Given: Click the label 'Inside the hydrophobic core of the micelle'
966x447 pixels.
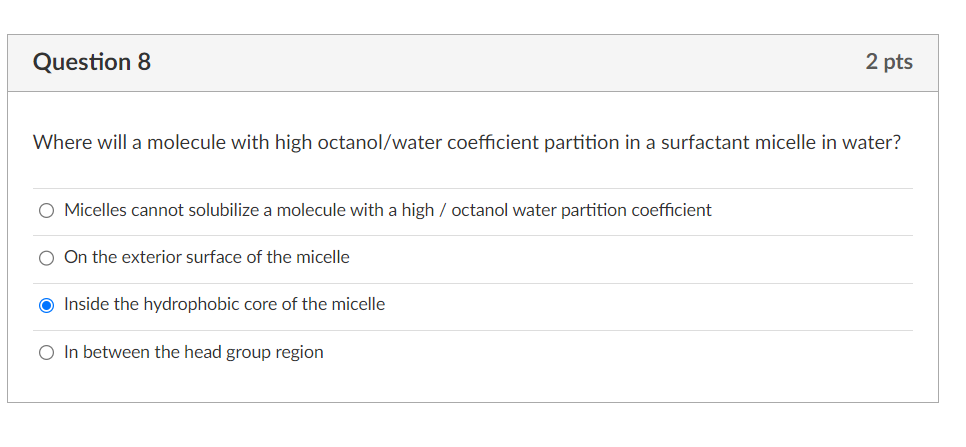Looking at the screenshot, I should coord(224,304).
